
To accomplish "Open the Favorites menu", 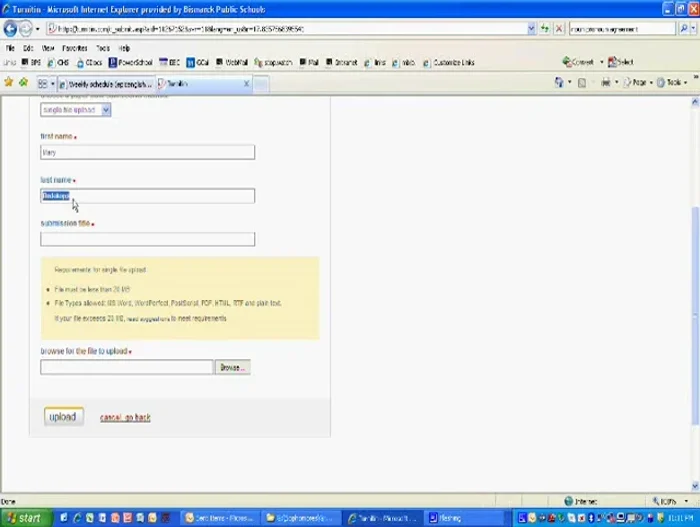I will pyautogui.click(x=74, y=47).
